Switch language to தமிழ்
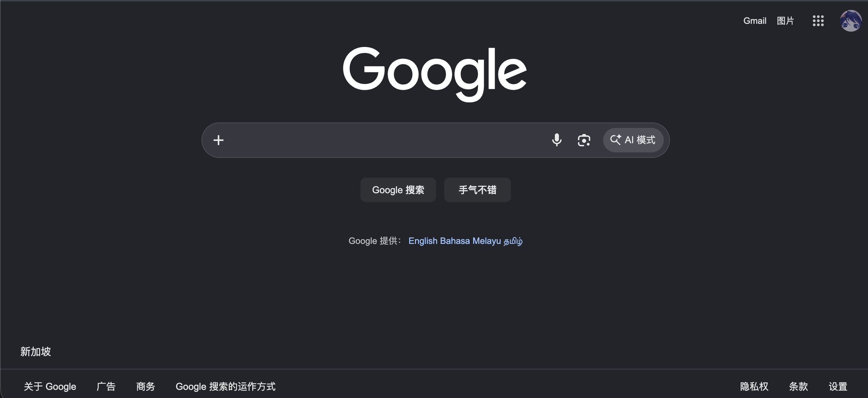Image resolution: width=868 pixels, height=398 pixels. 513,241
